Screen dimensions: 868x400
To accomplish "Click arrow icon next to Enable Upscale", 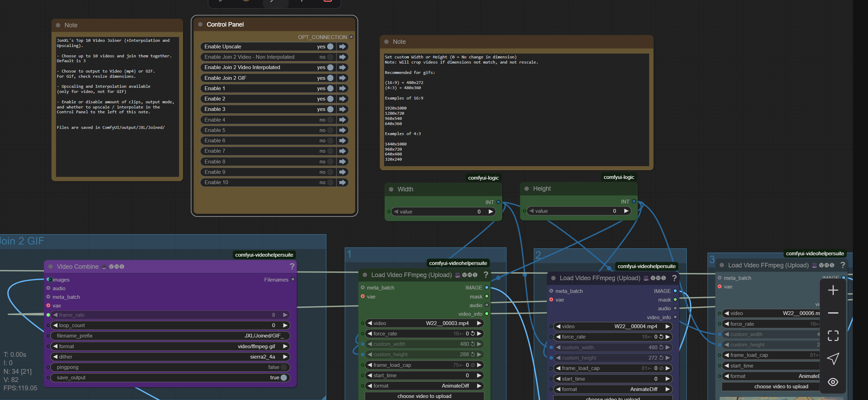I will pyautogui.click(x=342, y=47).
